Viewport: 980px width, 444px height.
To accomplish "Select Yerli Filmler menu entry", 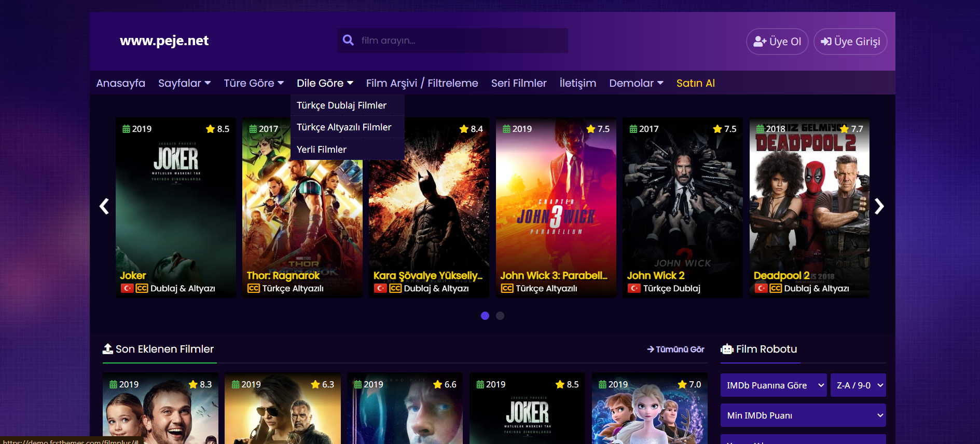I will tap(322, 150).
